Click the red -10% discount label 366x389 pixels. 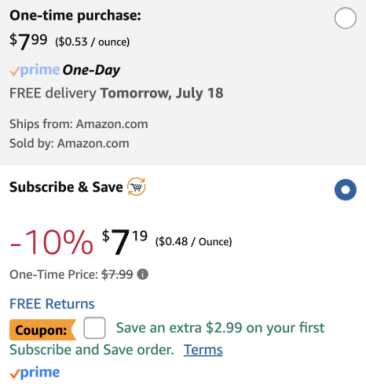(52, 242)
